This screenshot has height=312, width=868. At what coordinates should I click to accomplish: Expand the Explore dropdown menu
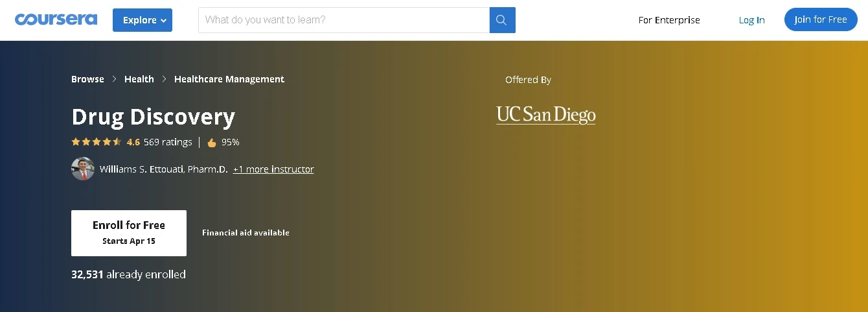(143, 20)
